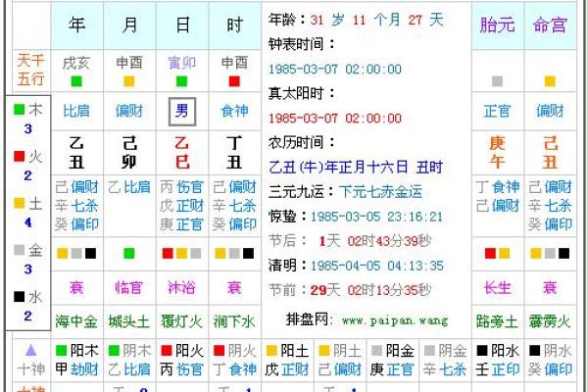Click 丙伤官 hidden stem in day column
The width and height of the screenshot is (588, 392).
tap(182, 187)
